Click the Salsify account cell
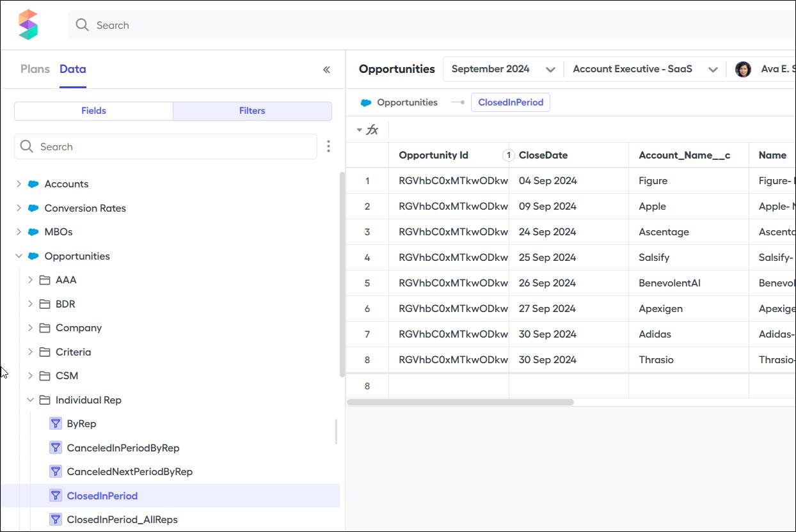This screenshot has width=796, height=532. pos(689,258)
